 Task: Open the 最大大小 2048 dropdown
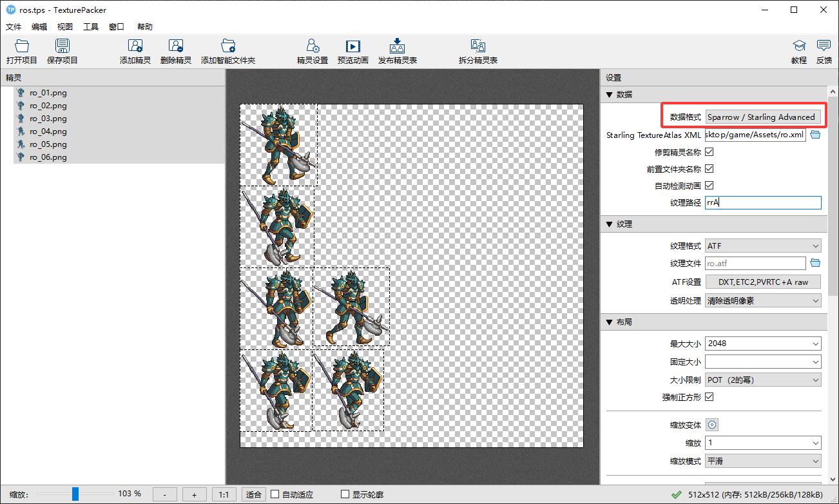763,344
